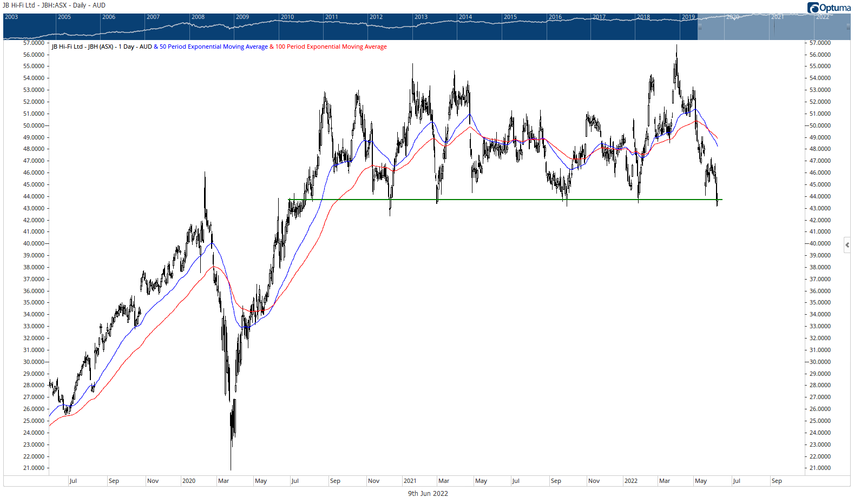Select 2016 in the overview timeline
Viewport: 854px width, 504px height.
click(x=555, y=17)
